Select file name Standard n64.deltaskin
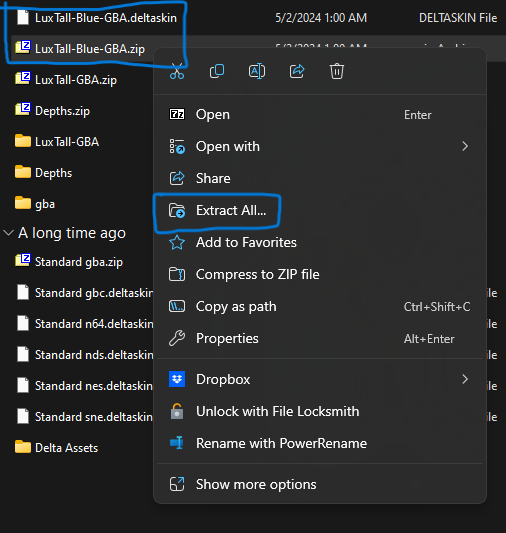 click(x=94, y=324)
